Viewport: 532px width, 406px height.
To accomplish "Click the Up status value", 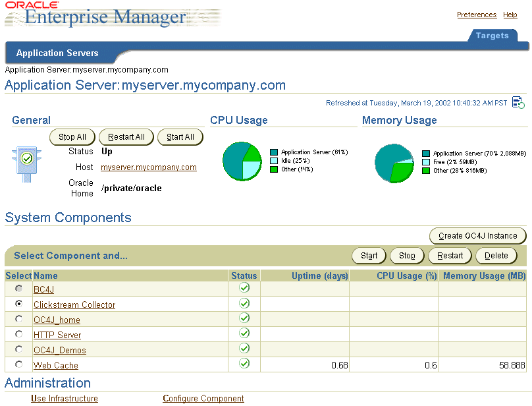I will [107, 152].
